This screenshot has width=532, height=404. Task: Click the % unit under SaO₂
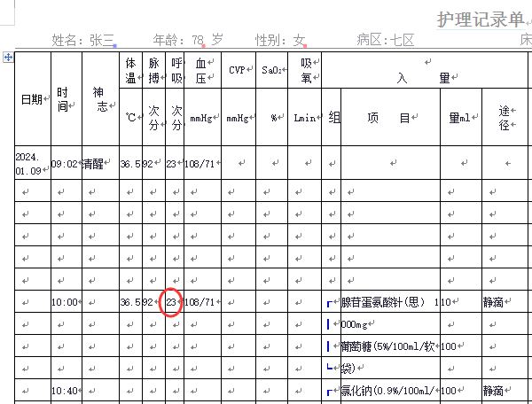coord(272,117)
